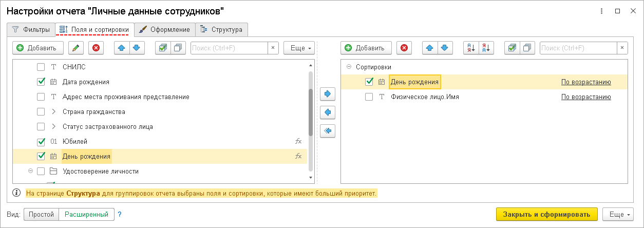Enable sorting by Физическое лицо.Имя checkbox
Screen dimensions: 644x228
(x=369, y=97)
